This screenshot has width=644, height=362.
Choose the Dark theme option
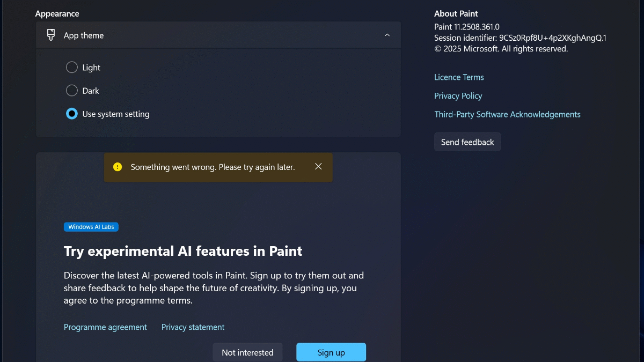[x=72, y=91]
